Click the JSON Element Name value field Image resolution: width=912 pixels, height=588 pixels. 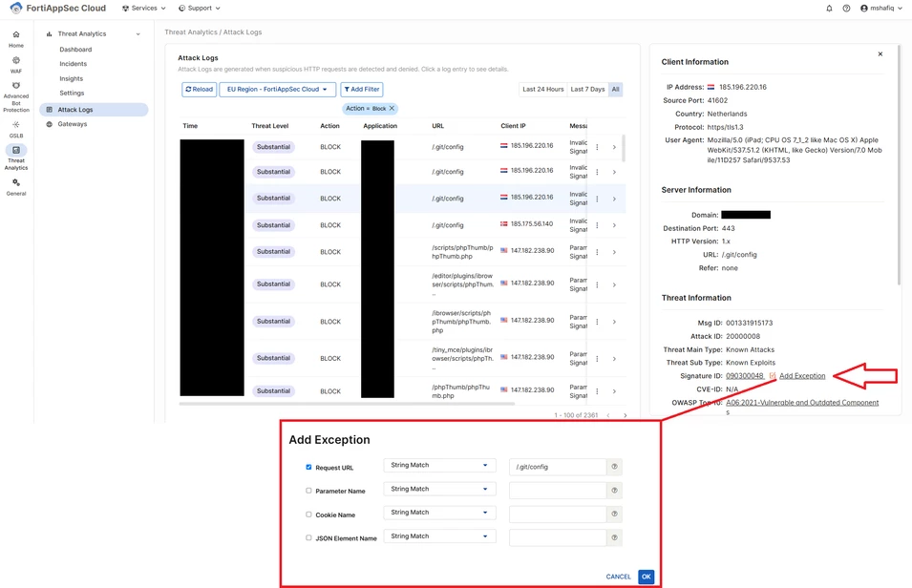tap(558, 537)
